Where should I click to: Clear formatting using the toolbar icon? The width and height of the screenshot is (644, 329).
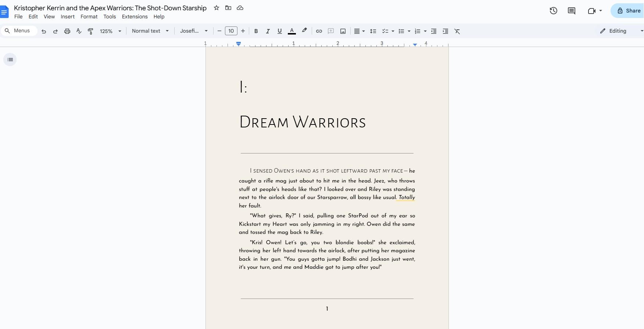tap(457, 31)
